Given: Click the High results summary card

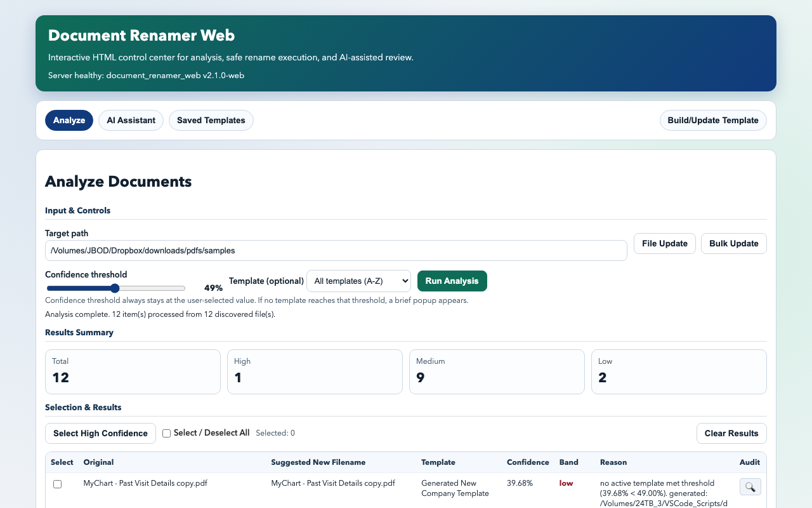Looking at the screenshot, I should pyautogui.click(x=315, y=371).
